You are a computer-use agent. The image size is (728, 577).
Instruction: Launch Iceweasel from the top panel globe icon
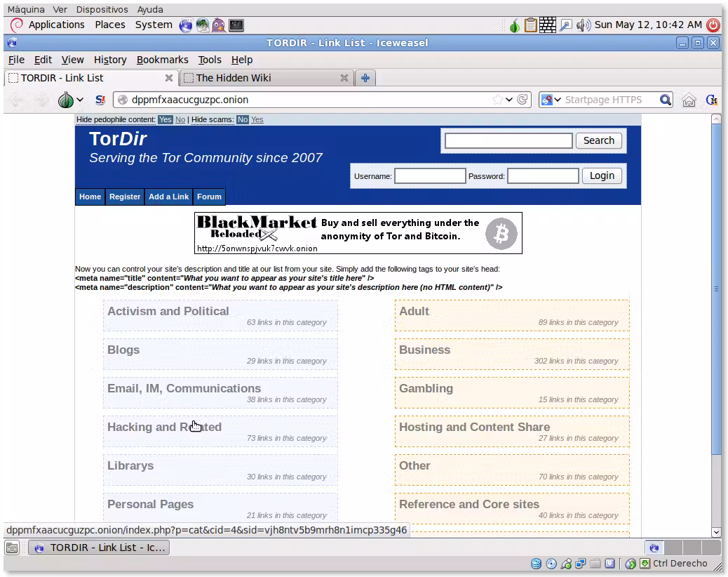(x=186, y=25)
